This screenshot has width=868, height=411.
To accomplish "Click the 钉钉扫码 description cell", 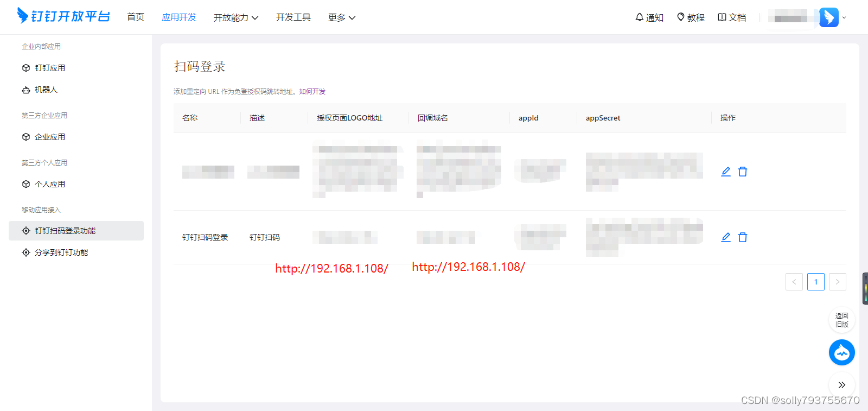I will click(265, 237).
